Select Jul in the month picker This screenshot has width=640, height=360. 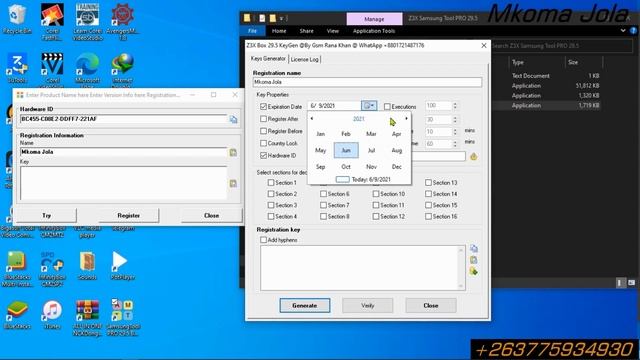(371, 150)
